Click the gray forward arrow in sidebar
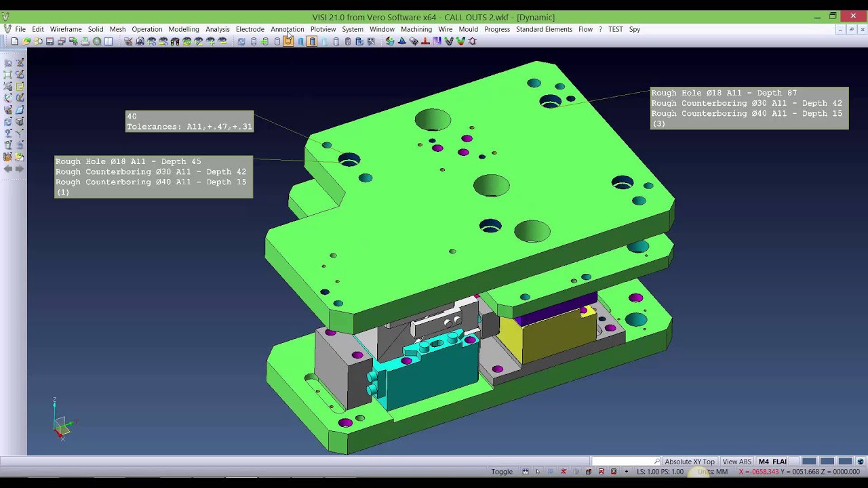This screenshot has height=488, width=868. point(20,169)
